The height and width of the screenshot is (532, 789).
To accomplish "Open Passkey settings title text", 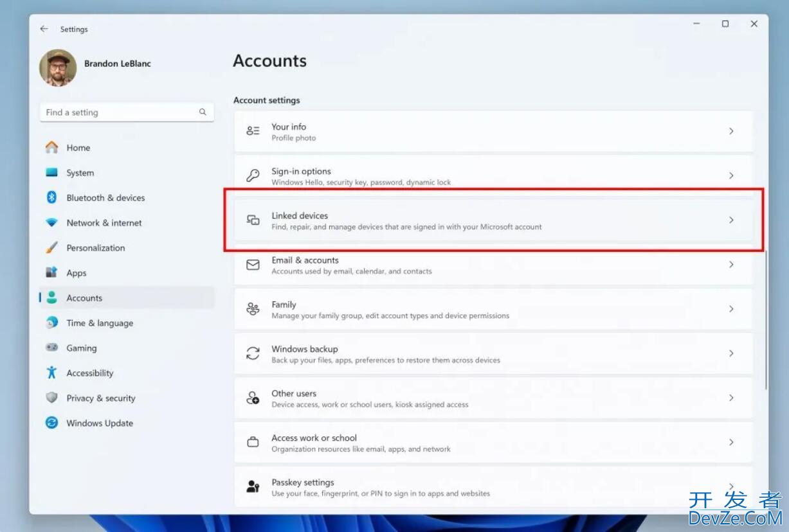I will [303, 482].
